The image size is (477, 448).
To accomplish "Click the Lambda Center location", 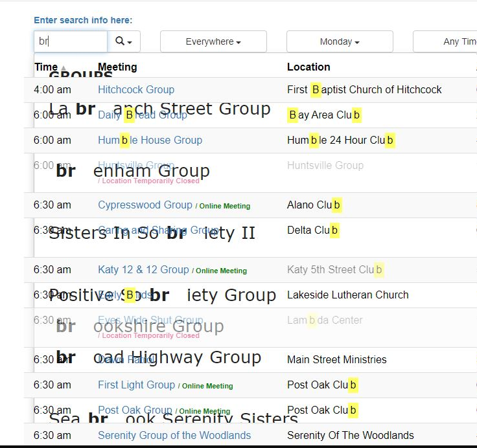I will click(x=325, y=320).
